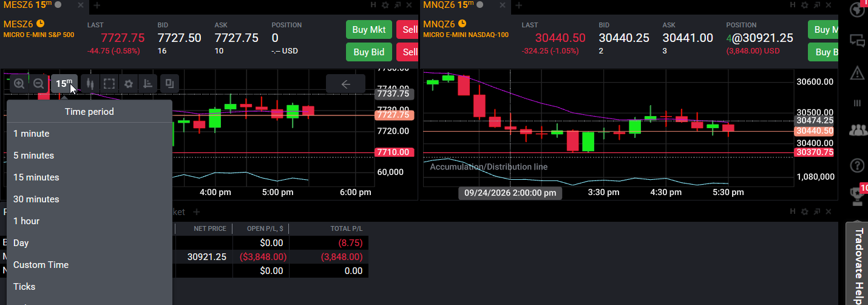Screen dimensions: 868x305
Task: Click Buy Mkt in MESZ6 panel
Action: click(369, 30)
